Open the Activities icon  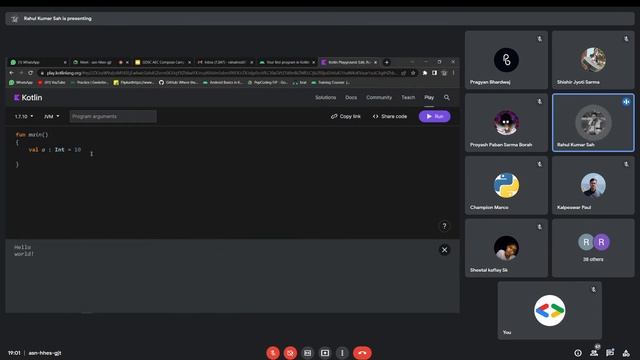click(626, 353)
